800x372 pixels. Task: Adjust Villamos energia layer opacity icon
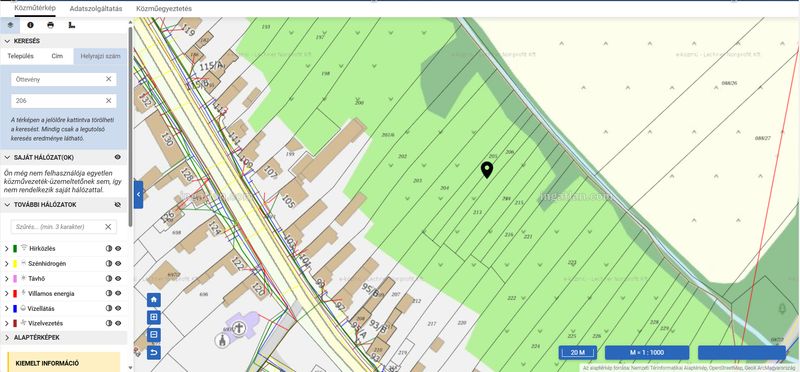click(108, 293)
